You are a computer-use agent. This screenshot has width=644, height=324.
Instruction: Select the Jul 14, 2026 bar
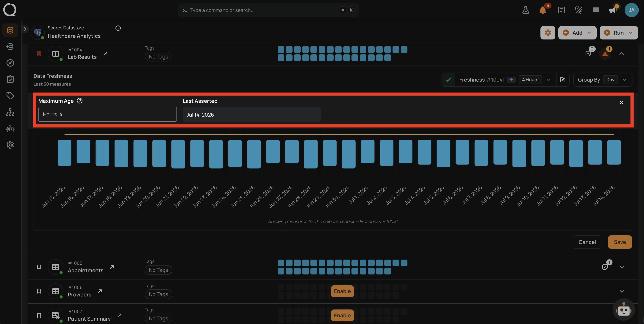click(x=614, y=152)
